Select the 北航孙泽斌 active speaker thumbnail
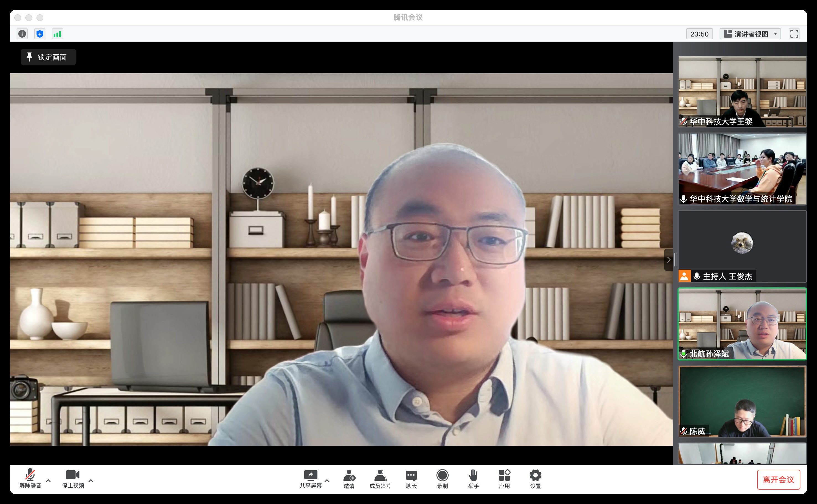Viewport: 817px width, 504px height. pyautogui.click(x=742, y=324)
